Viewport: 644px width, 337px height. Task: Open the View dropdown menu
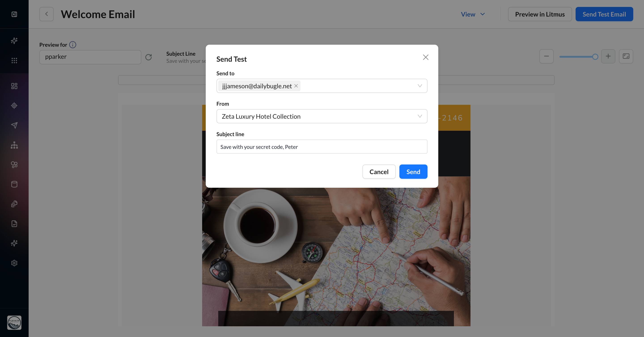473,14
